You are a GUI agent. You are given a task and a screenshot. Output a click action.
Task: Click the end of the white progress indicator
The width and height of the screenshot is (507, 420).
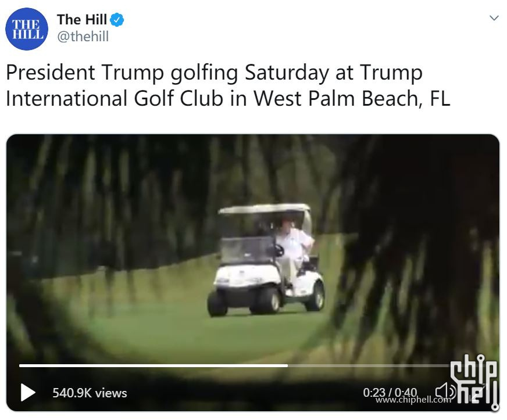287,366
